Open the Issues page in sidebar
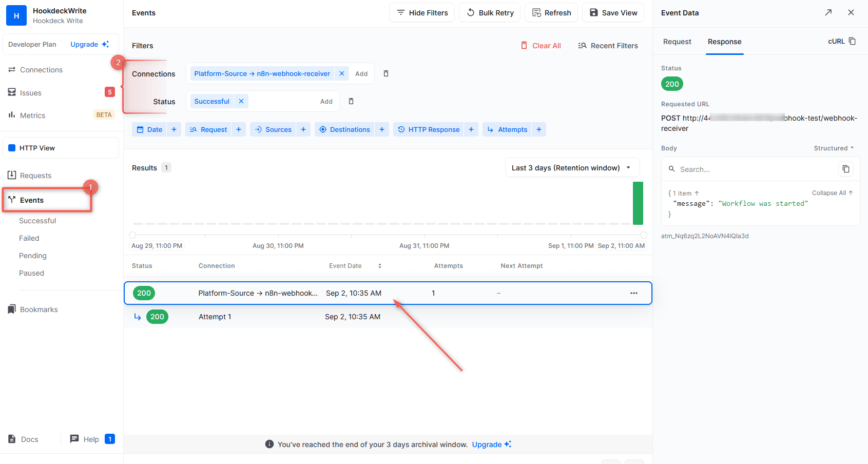Viewport: 868px width, 464px height. (x=31, y=93)
